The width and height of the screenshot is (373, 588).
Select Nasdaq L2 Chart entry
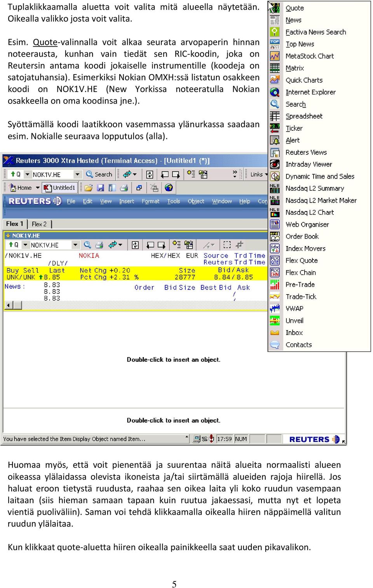tap(309, 213)
